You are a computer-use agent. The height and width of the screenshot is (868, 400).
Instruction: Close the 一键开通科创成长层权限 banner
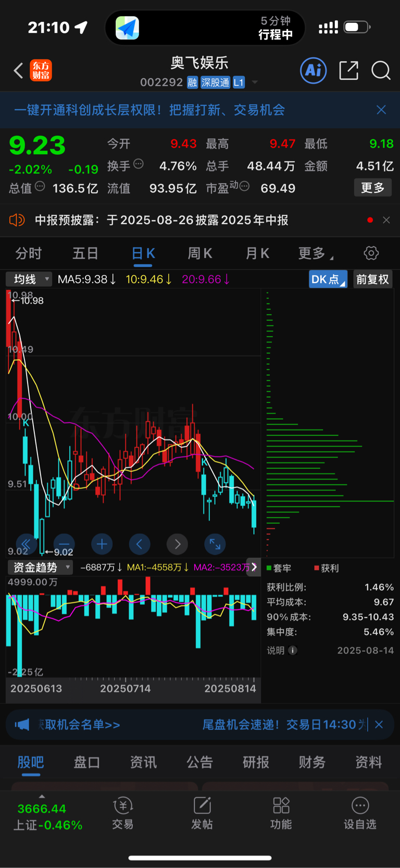tap(381, 109)
